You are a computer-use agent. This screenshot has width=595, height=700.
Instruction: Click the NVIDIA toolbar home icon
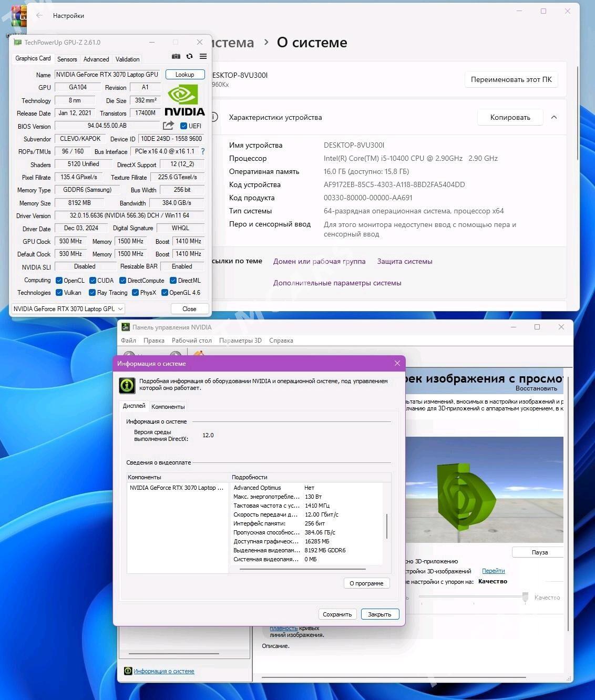pos(199,355)
